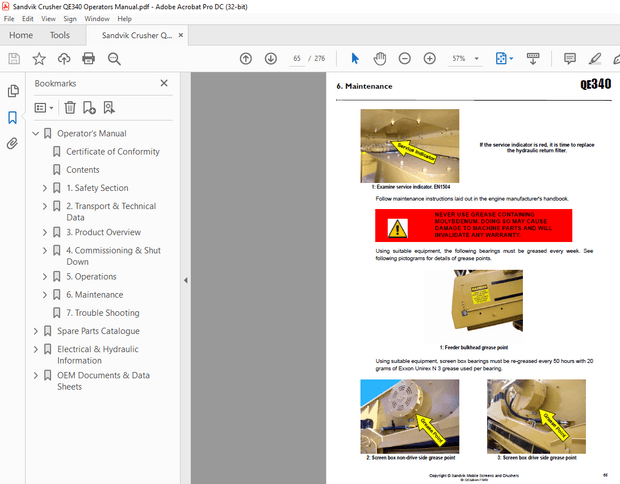The width and height of the screenshot is (620, 484).
Task: Jump to 7. Trouble Shooting bookmark
Action: click(x=103, y=313)
